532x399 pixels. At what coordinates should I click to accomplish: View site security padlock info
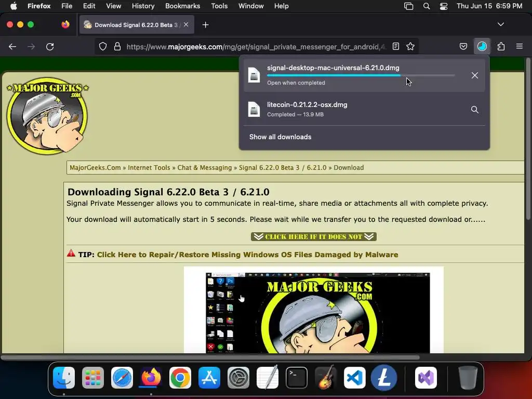[117, 46]
